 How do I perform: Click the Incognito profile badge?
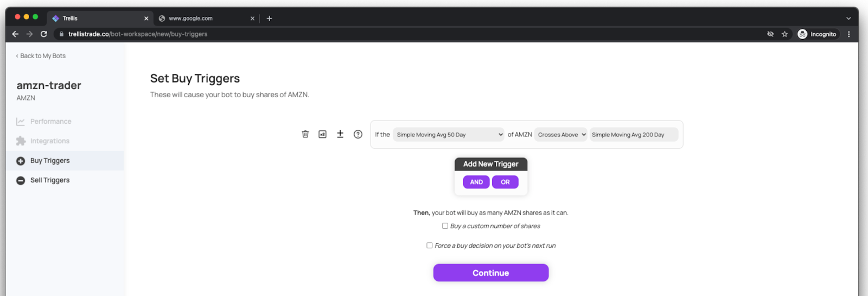818,34
